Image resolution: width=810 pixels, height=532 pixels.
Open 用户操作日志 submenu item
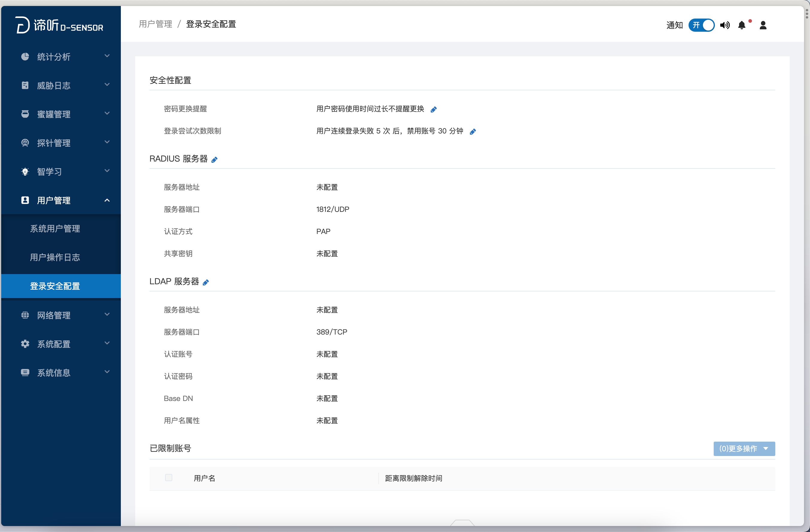[x=55, y=257]
